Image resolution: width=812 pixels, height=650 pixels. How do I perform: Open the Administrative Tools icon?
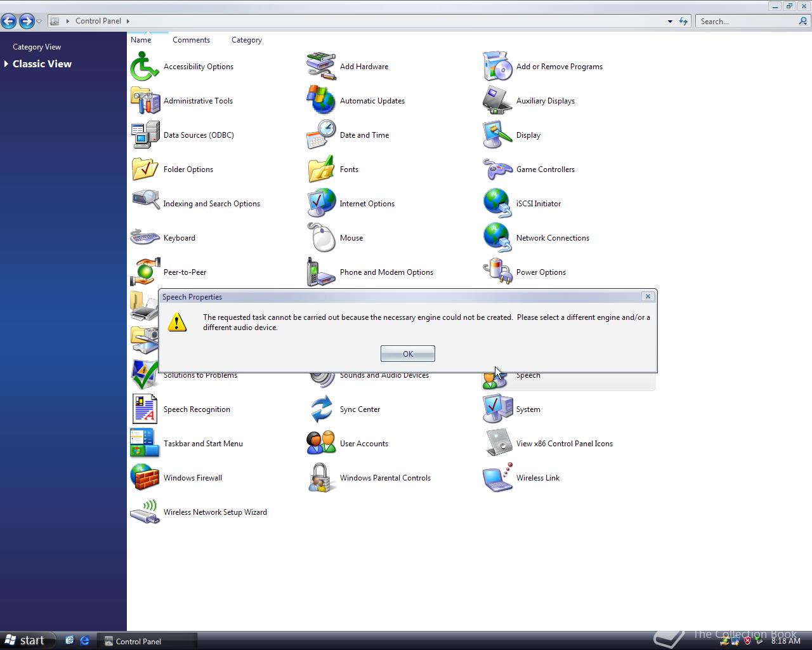pos(145,101)
